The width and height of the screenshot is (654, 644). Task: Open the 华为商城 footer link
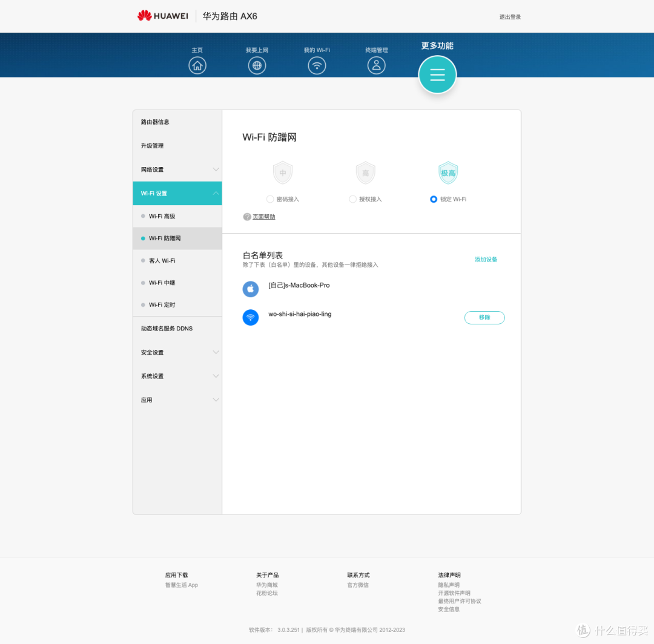[267, 585]
